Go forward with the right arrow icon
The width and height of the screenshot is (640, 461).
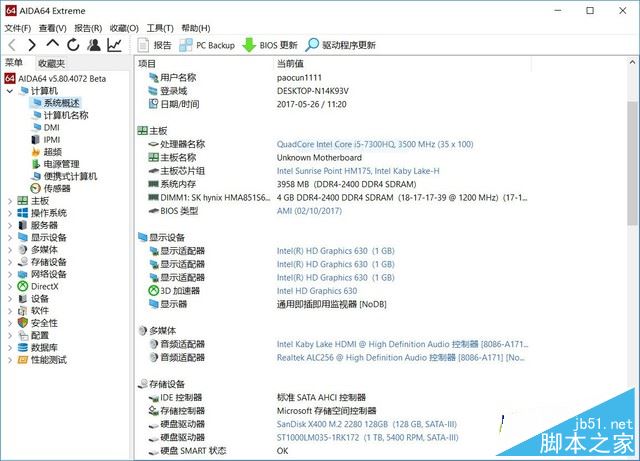pyautogui.click(x=32, y=45)
